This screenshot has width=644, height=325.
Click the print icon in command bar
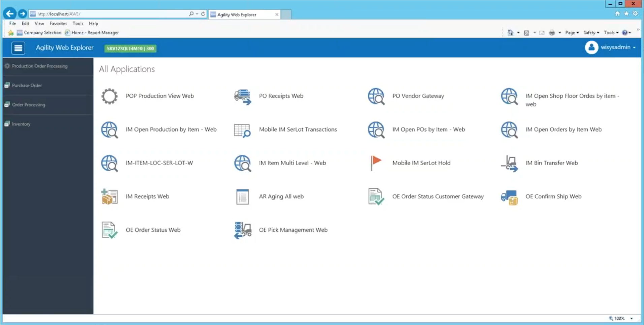pos(552,33)
